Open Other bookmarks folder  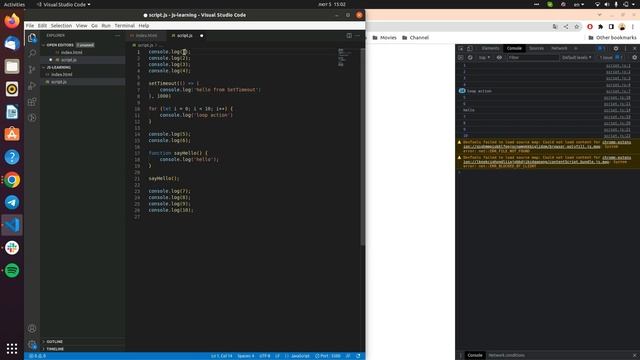tap(612, 38)
